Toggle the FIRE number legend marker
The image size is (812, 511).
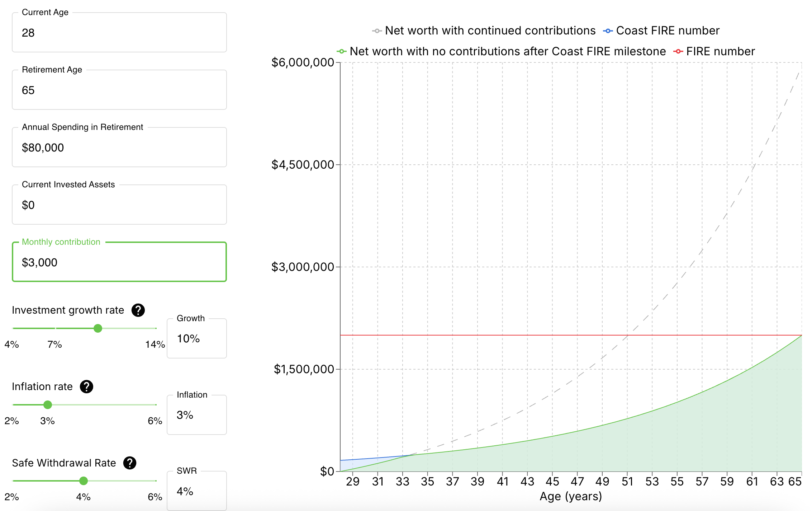tap(678, 52)
